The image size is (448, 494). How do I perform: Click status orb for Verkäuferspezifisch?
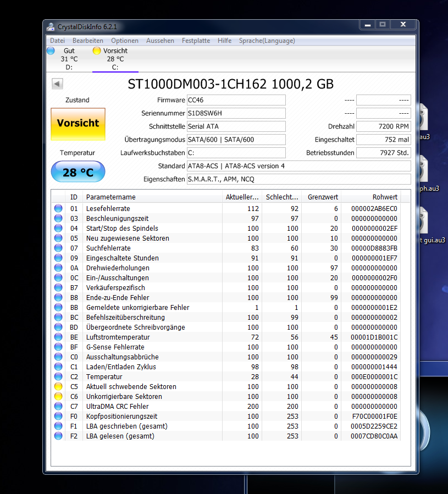[58, 287]
